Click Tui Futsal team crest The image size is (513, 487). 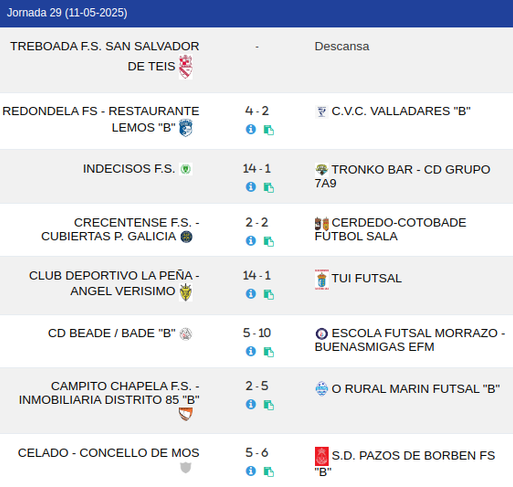322,280
